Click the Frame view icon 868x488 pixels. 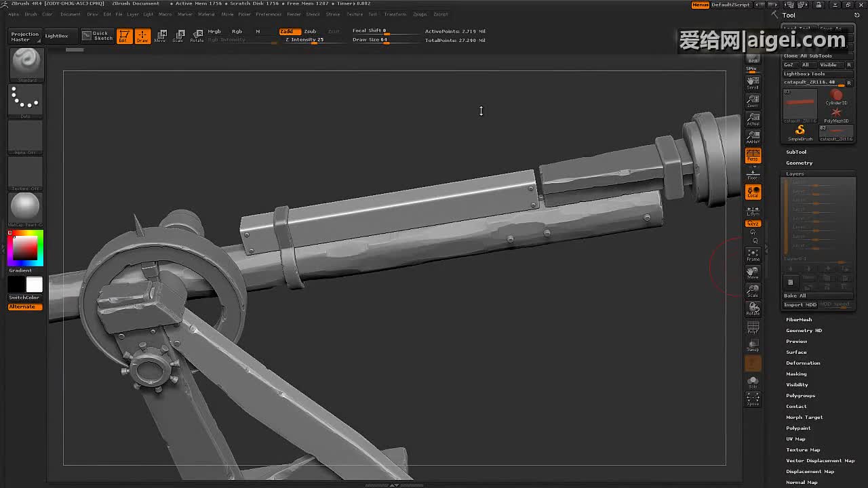click(x=753, y=255)
